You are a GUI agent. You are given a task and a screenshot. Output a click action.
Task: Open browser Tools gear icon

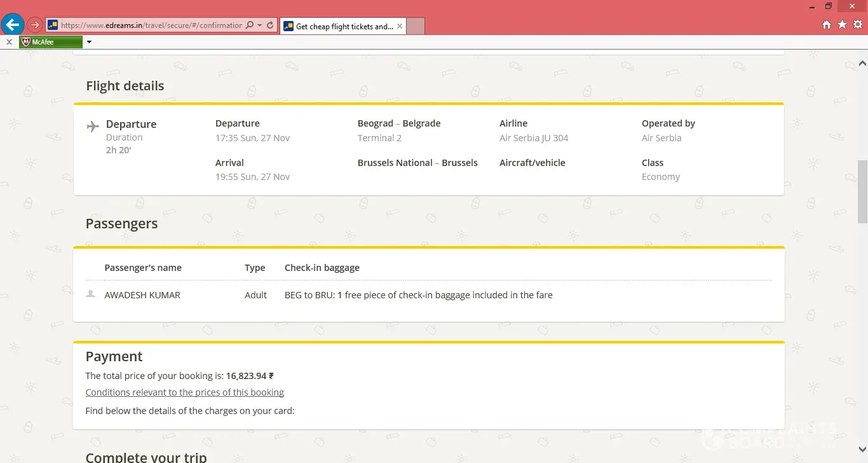[858, 25]
